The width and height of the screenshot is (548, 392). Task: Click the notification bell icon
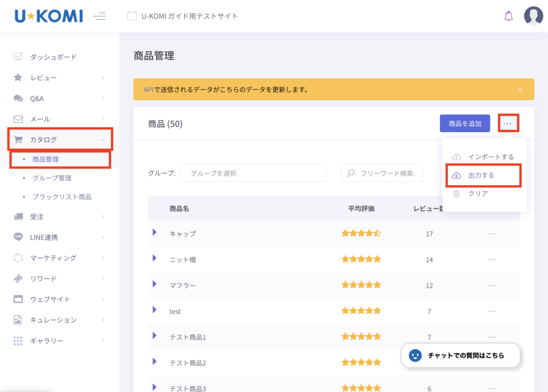point(508,16)
